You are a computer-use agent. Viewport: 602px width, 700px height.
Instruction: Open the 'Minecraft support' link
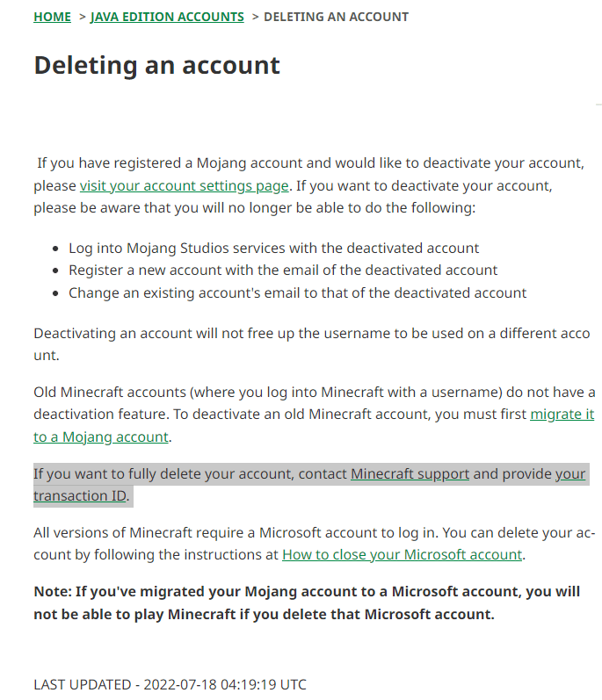410,474
